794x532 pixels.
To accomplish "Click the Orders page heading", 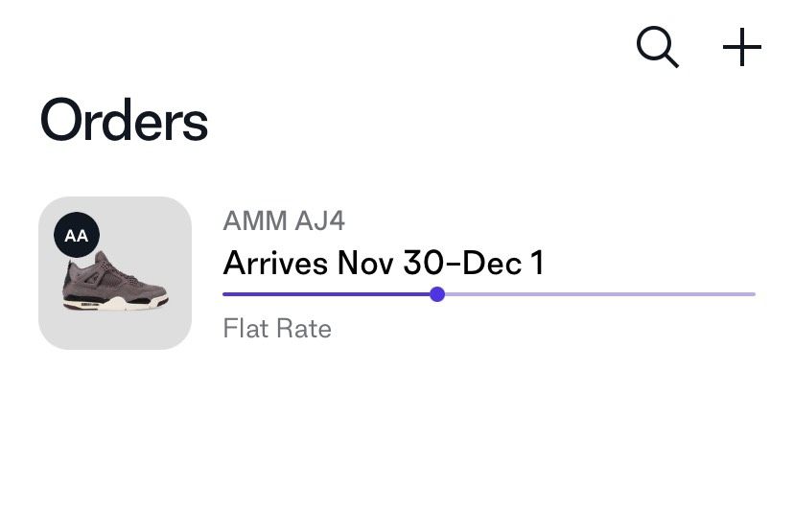I will [x=124, y=121].
